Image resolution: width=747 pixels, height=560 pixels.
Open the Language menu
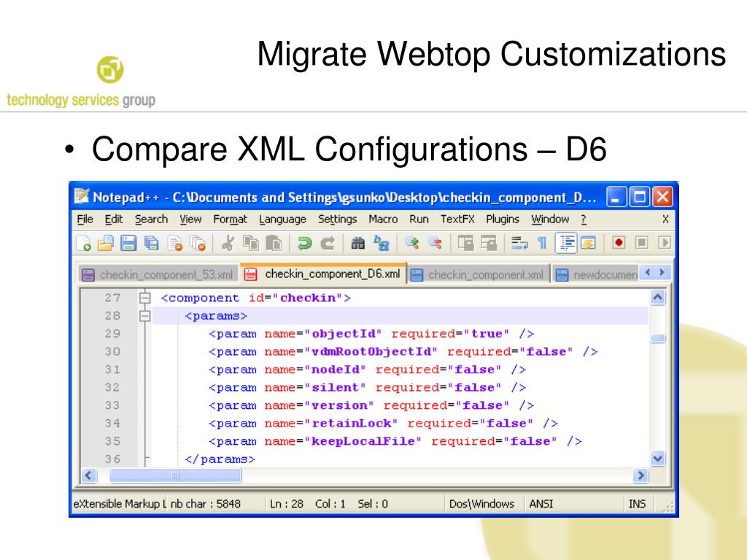point(282,219)
